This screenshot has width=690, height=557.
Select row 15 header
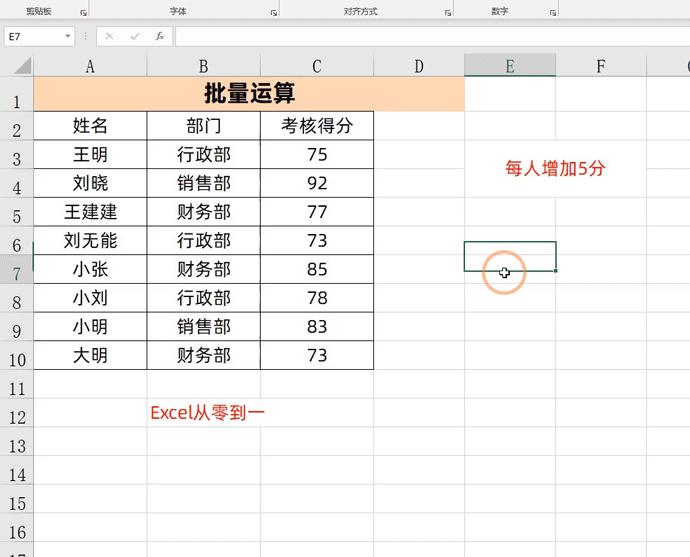coord(17,499)
